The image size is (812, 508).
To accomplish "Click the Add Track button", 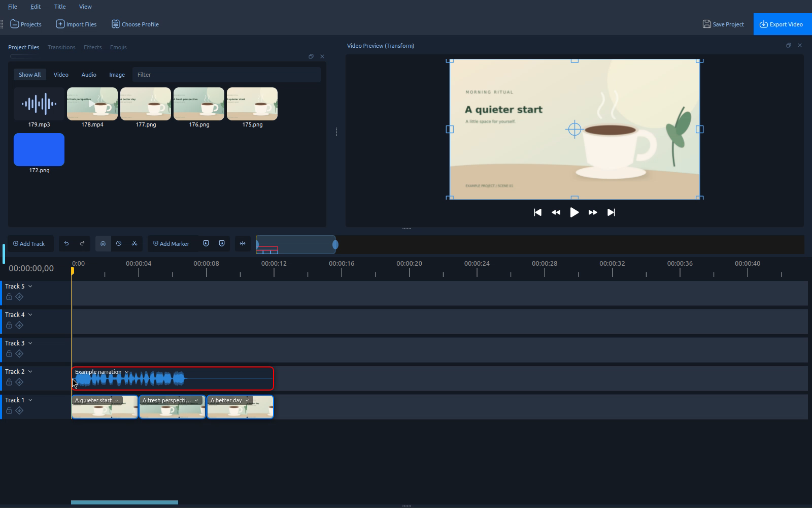I will (x=29, y=244).
